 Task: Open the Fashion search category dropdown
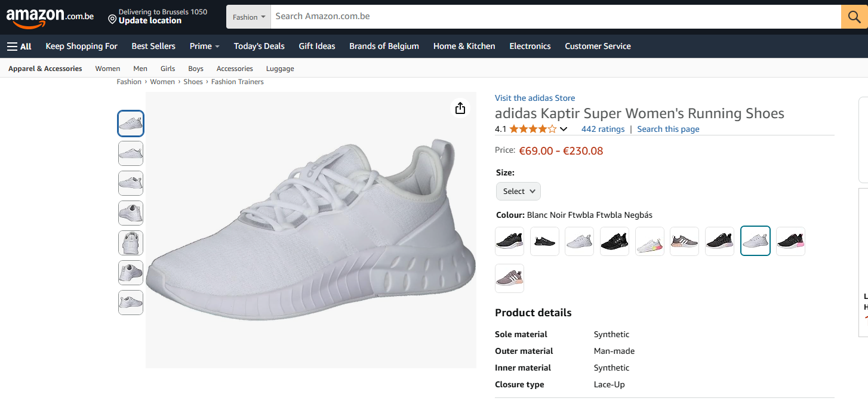[249, 17]
